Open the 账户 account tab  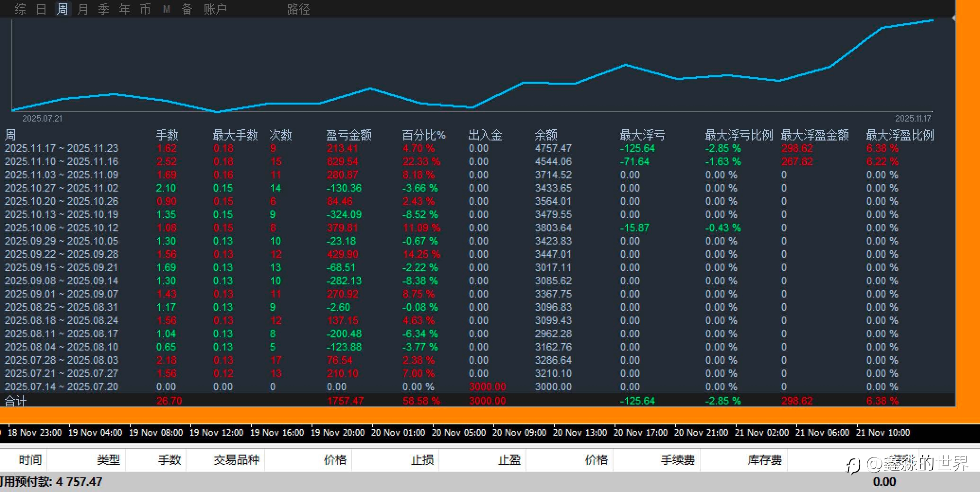point(215,9)
